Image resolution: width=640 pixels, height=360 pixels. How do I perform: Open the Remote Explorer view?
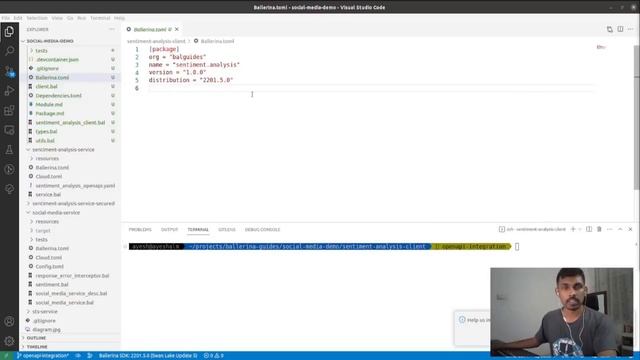tap(9, 130)
